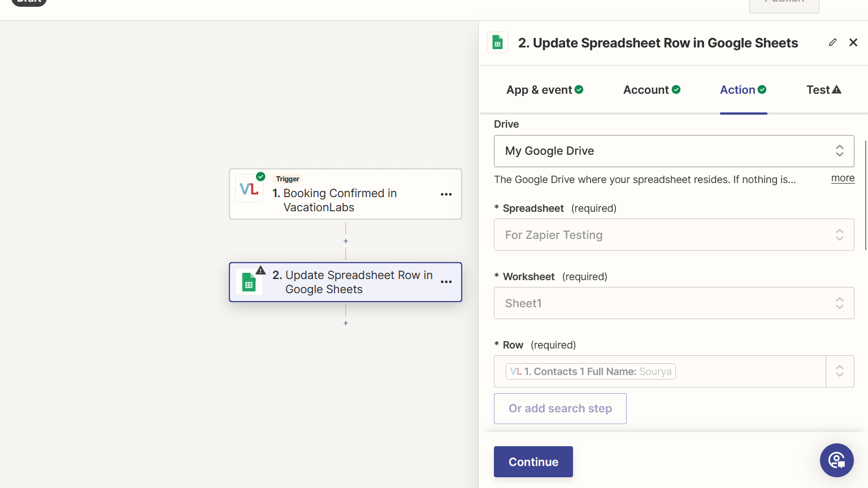The height and width of the screenshot is (488, 868).
Task: Show more of the Drive description
Action: click(843, 178)
